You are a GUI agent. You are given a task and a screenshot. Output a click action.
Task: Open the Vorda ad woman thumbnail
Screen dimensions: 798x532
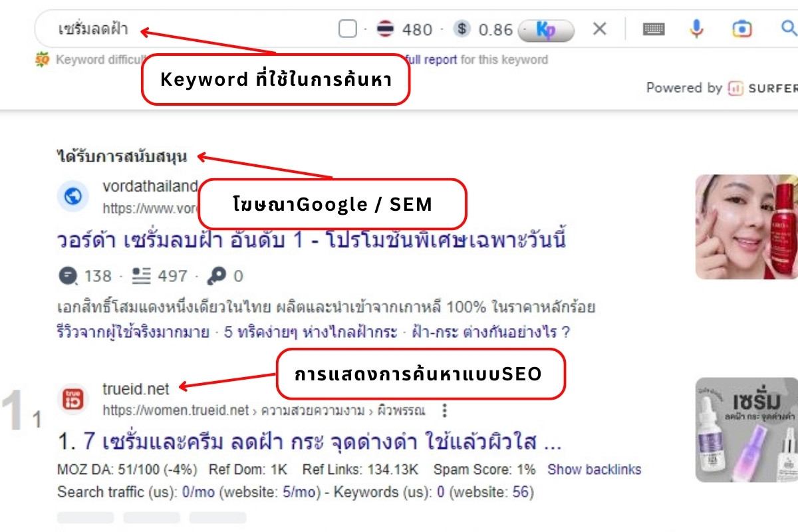pyautogui.click(x=746, y=227)
